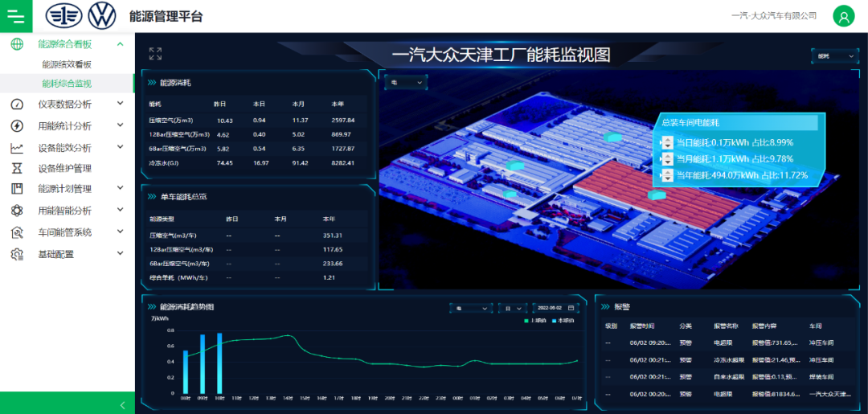Click the cyan marker on lower left building
This screenshot has height=414, width=868.
[x=508, y=194]
